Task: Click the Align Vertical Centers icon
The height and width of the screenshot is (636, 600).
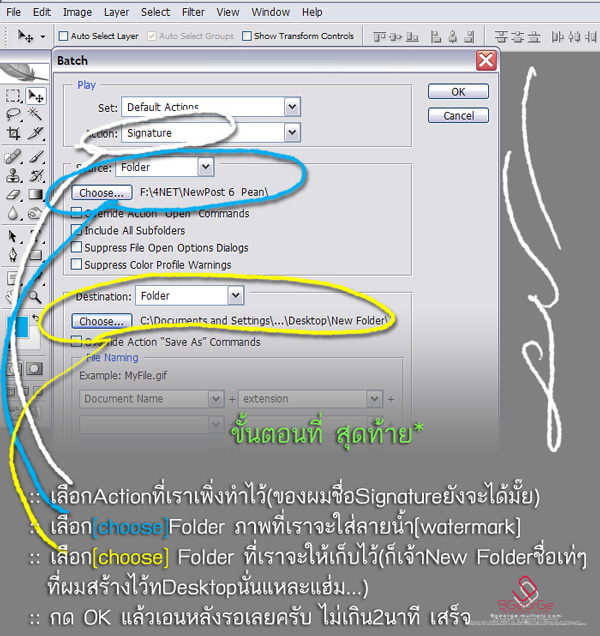Action: coord(396,37)
